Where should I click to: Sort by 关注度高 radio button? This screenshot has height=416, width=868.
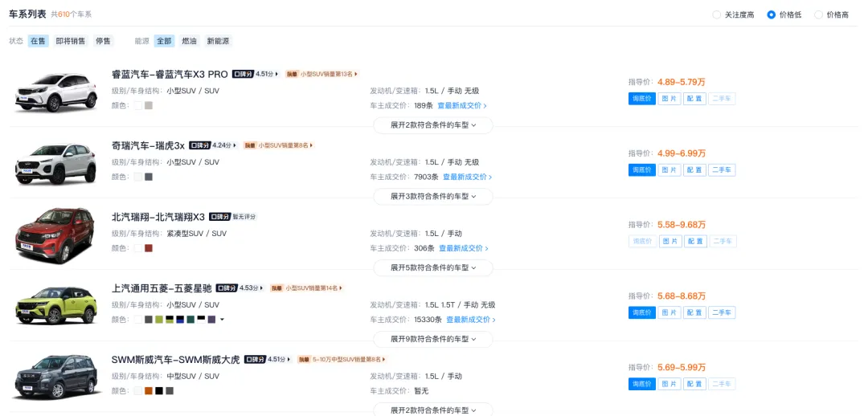pos(717,15)
